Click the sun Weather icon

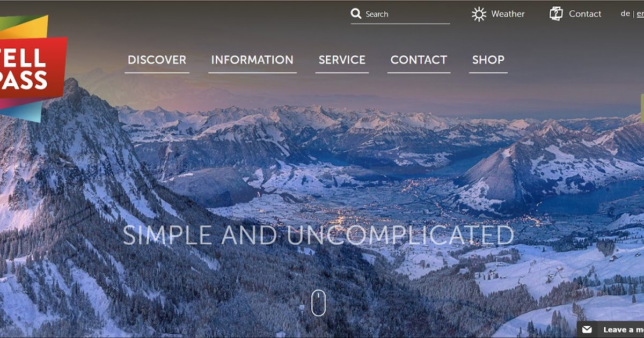(x=479, y=14)
